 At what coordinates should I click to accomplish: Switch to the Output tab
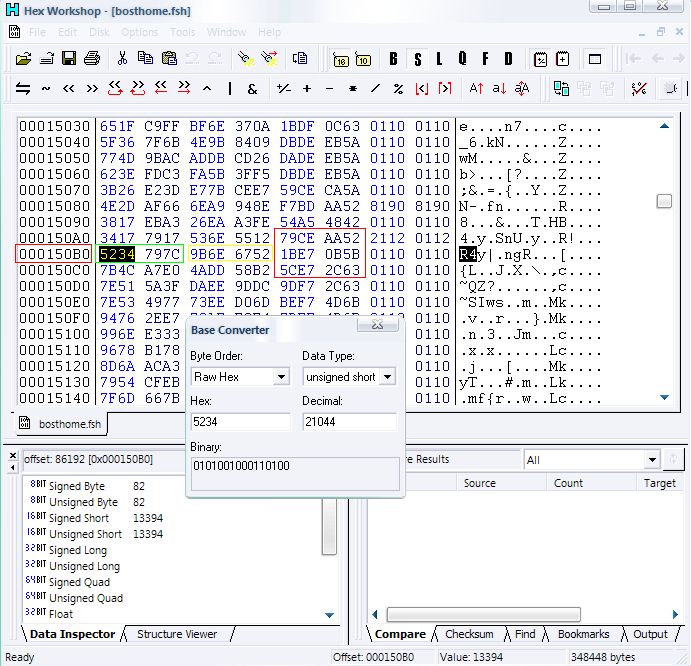pyautogui.click(x=650, y=634)
